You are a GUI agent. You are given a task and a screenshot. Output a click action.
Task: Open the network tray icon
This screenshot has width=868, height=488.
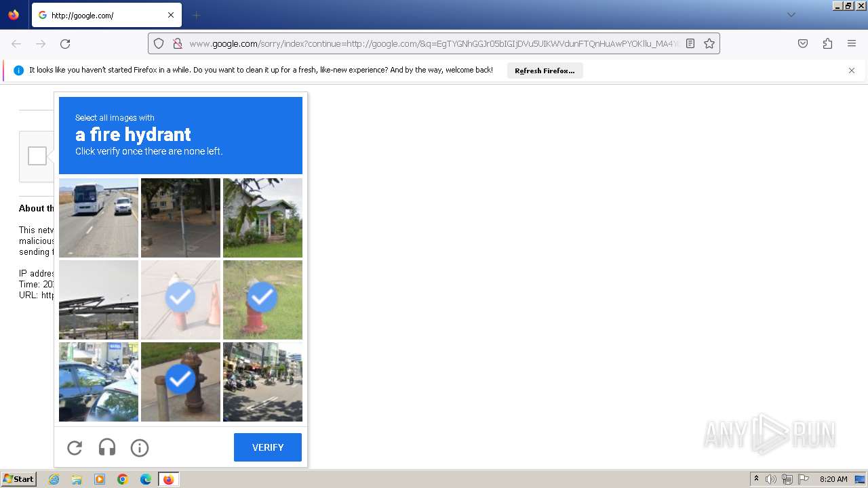(787, 479)
